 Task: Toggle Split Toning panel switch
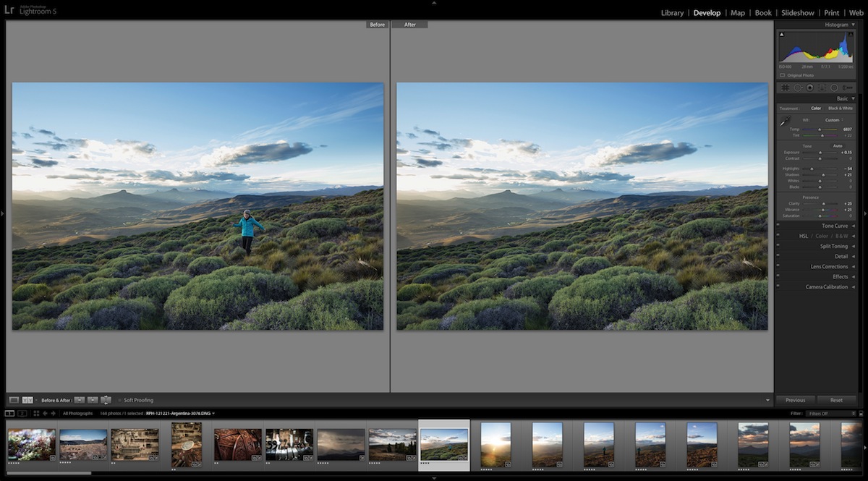(x=778, y=245)
